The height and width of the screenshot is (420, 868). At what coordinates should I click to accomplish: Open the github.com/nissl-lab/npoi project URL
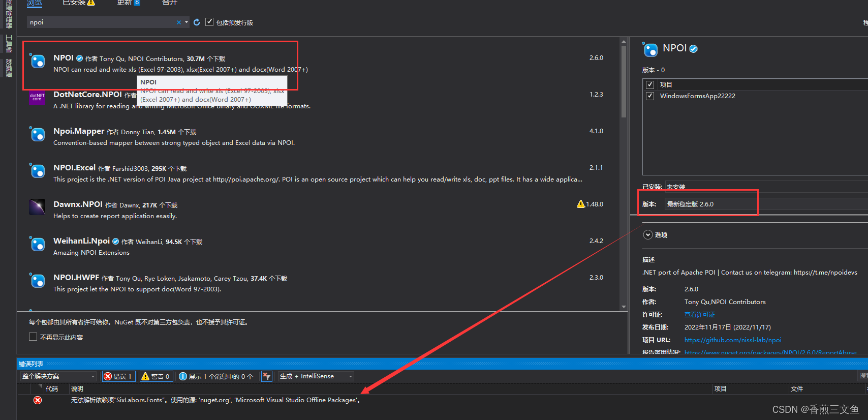(x=733, y=340)
